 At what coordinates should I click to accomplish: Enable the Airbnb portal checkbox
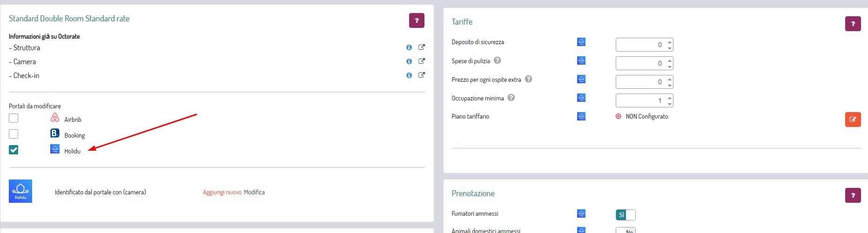click(13, 118)
